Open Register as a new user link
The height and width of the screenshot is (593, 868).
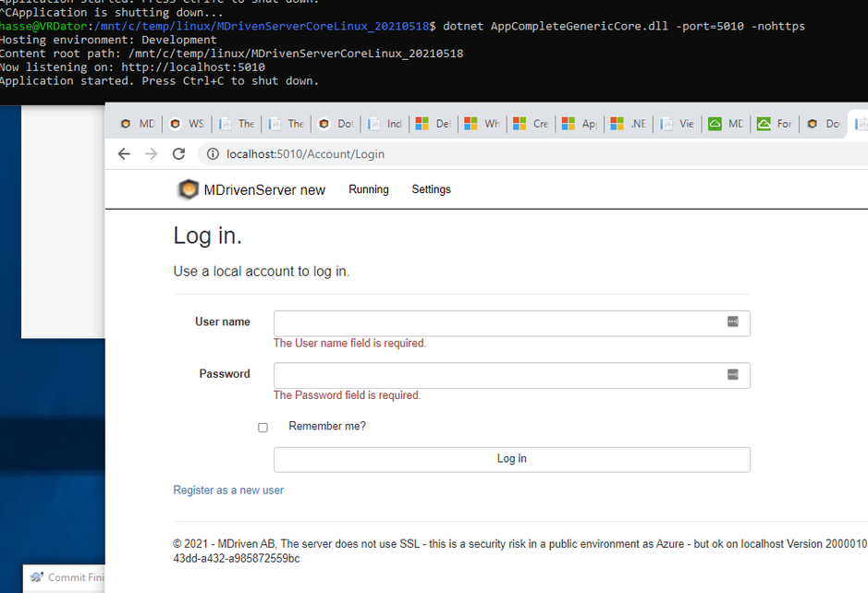(x=228, y=490)
